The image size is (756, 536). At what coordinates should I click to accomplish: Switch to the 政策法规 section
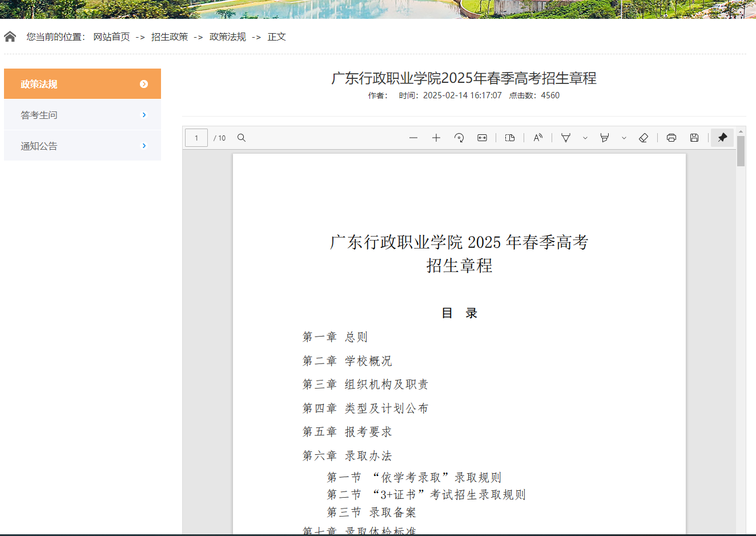(x=82, y=83)
